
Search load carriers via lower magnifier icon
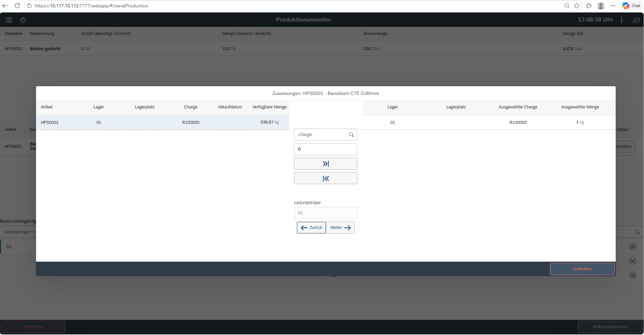click(x=637, y=232)
